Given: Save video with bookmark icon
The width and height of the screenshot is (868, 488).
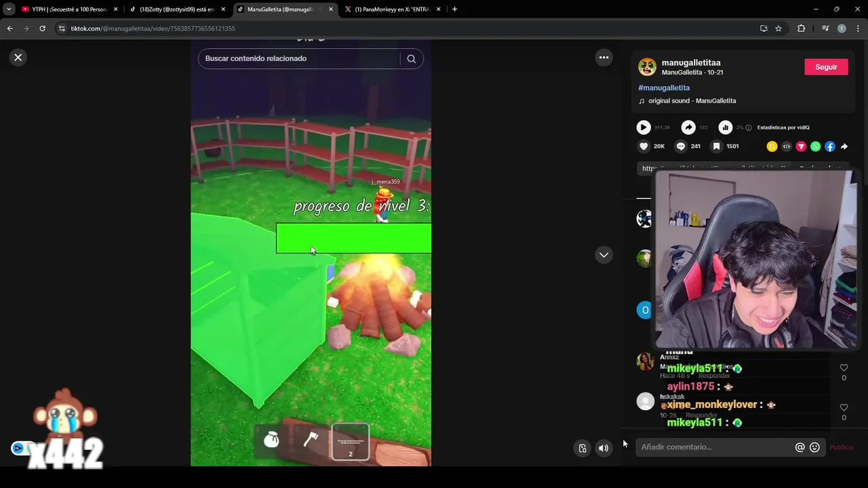Looking at the screenshot, I should click(716, 146).
